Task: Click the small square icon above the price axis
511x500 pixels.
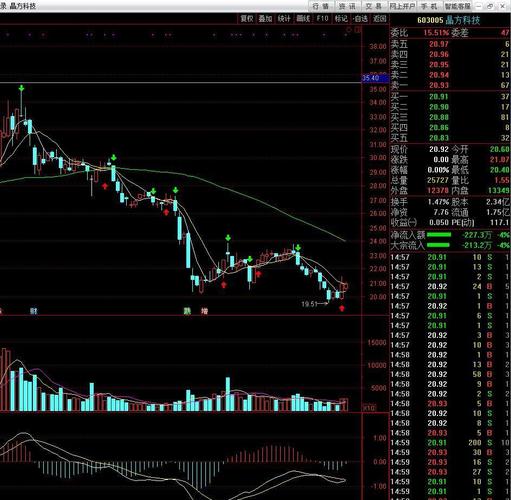Action: point(358,30)
